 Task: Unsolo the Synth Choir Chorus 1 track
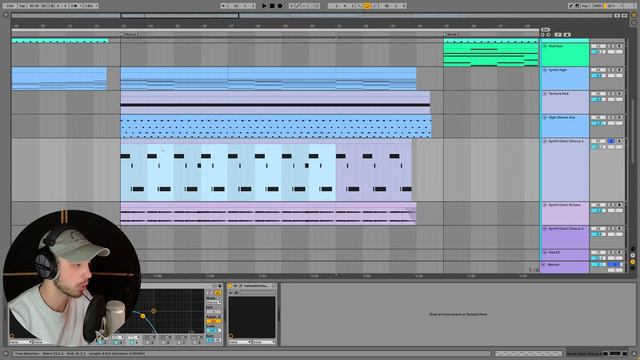click(x=611, y=141)
